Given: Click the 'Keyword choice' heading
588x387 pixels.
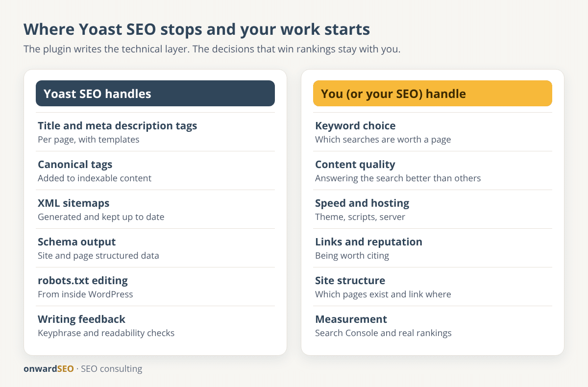Looking at the screenshot, I should [355, 126].
